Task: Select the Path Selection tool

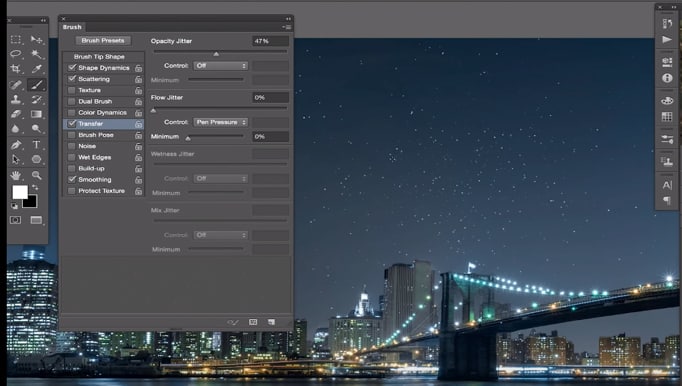Action: click(x=16, y=159)
